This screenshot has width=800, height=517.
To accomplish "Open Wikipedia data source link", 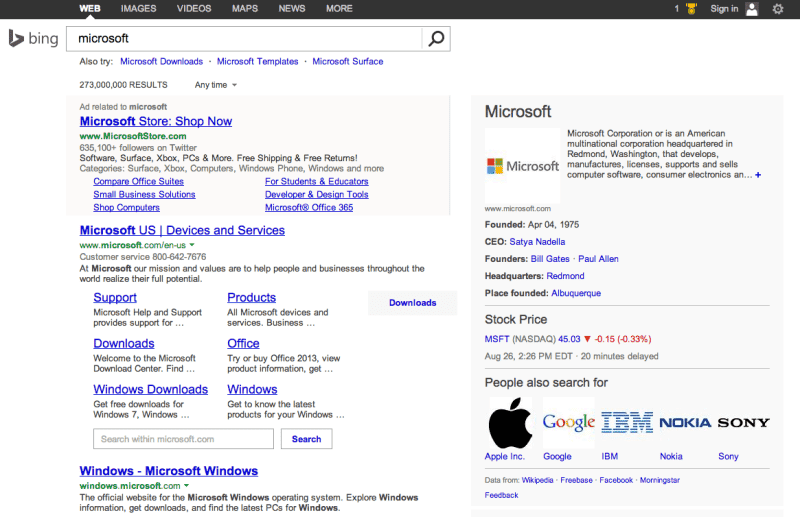I will (x=537, y=480).
